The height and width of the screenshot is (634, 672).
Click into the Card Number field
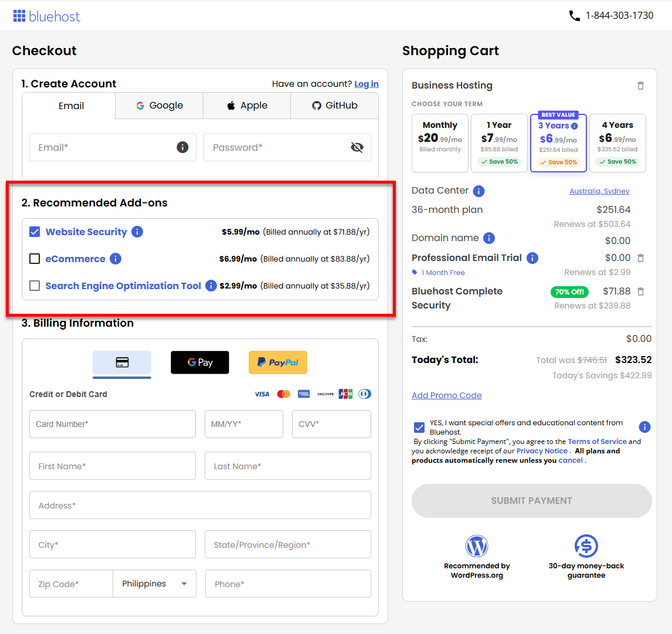point(113,424)
